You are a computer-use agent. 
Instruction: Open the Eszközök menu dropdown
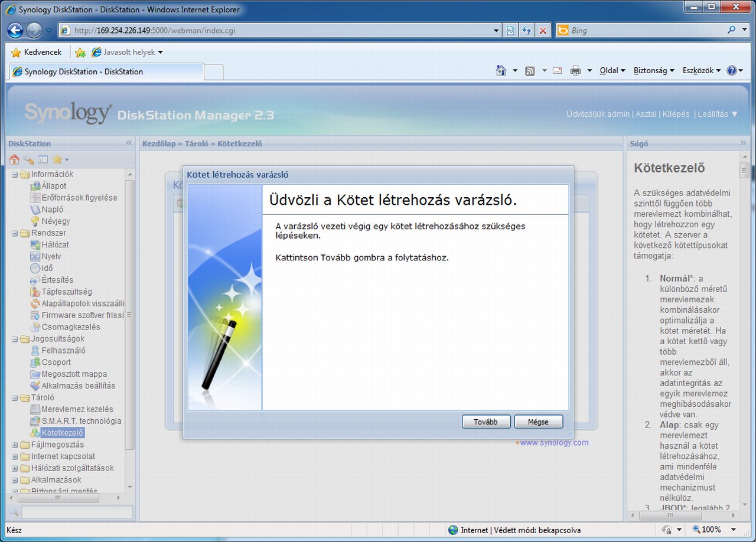click(x=701, y=71)
